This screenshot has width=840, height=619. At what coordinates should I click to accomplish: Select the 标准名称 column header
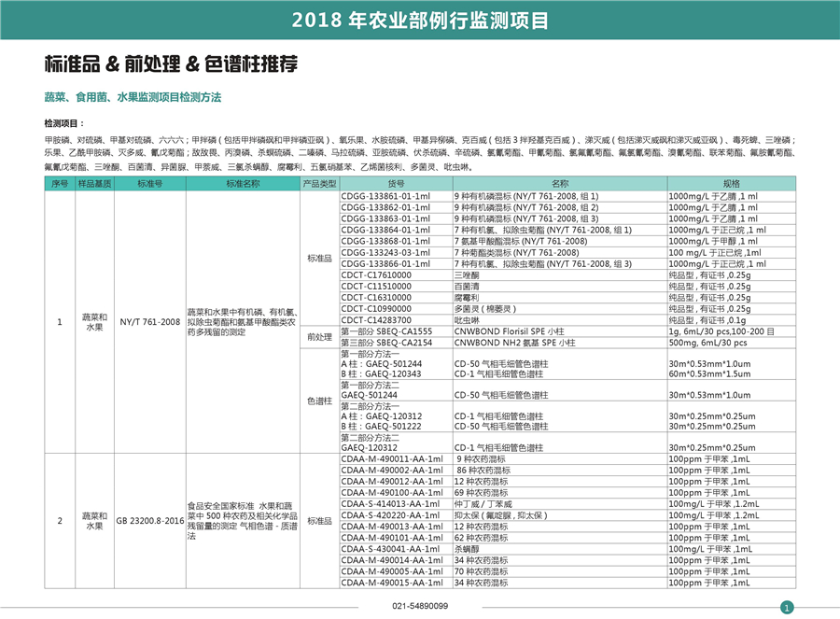click(243, 184)
